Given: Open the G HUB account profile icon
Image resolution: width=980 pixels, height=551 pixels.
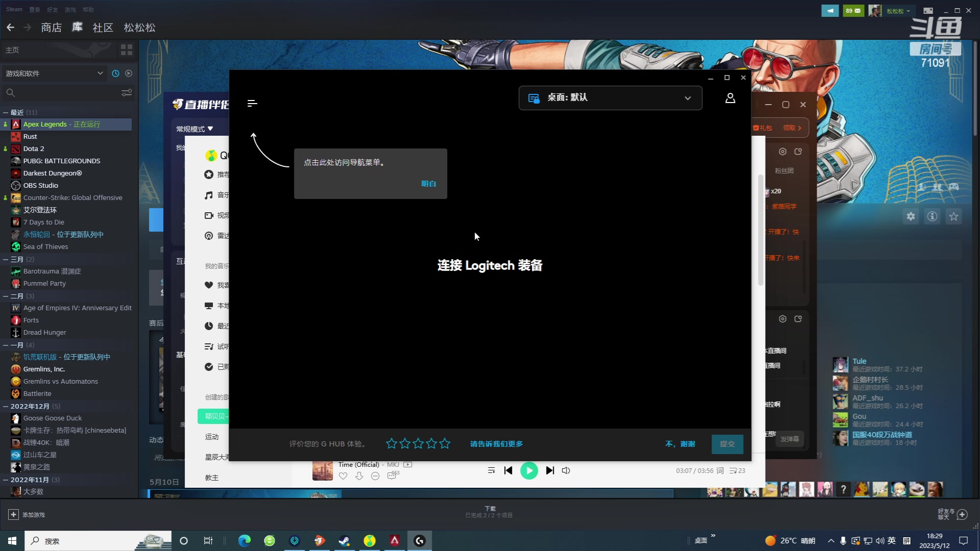Looking at the screenshot, I should [730, 98].
